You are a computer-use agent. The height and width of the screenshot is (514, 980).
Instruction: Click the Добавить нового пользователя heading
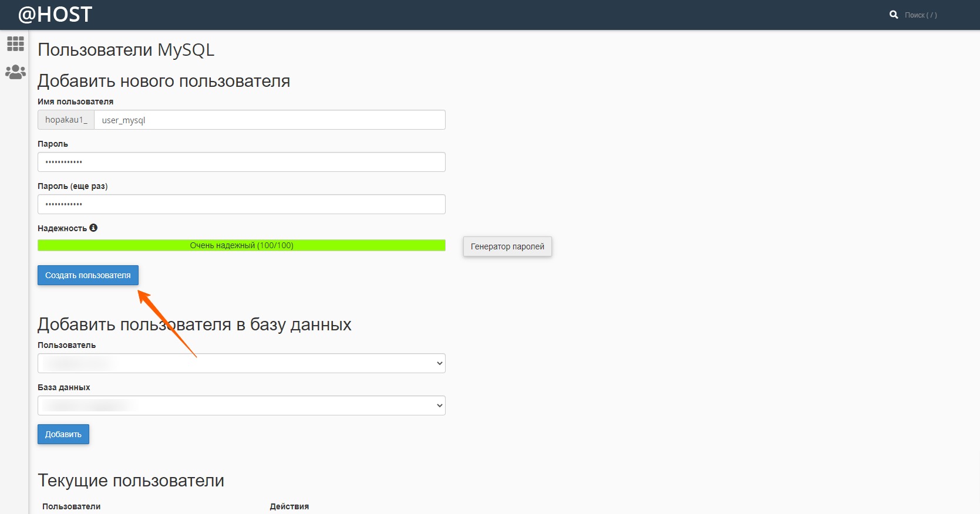click(164, 81)
